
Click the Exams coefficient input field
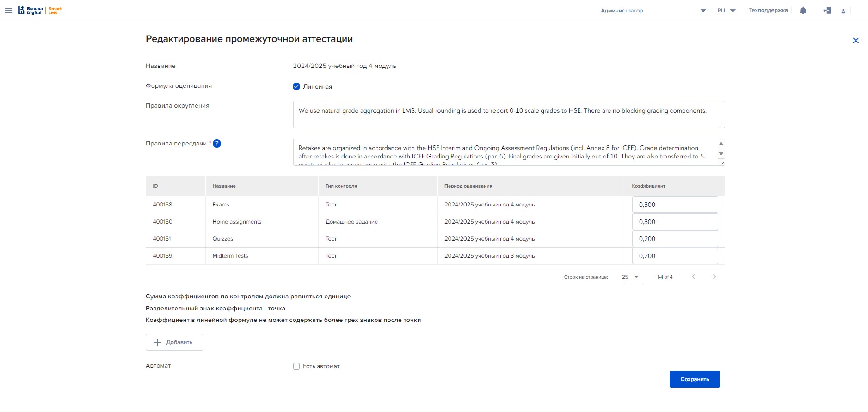pyautogui.click(x=674, y=205)
